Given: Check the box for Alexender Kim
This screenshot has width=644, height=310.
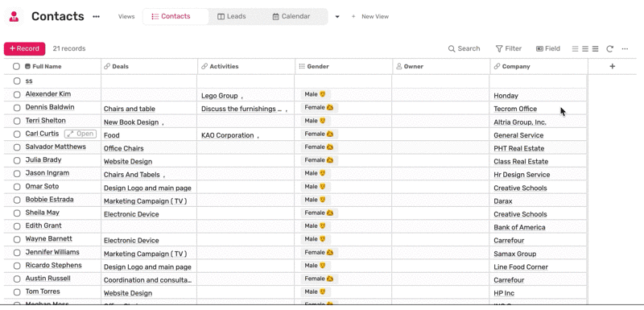Looking at the screenshot, I should click(17, 94).
